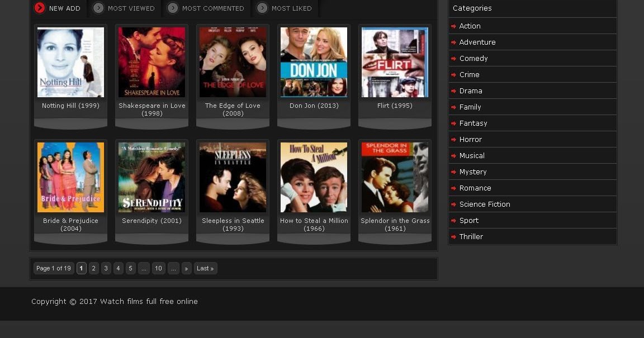The width and height of the screenshot is (644, 338).
Task: Click the Flirt (1995) title link
Action: point(395,106)
